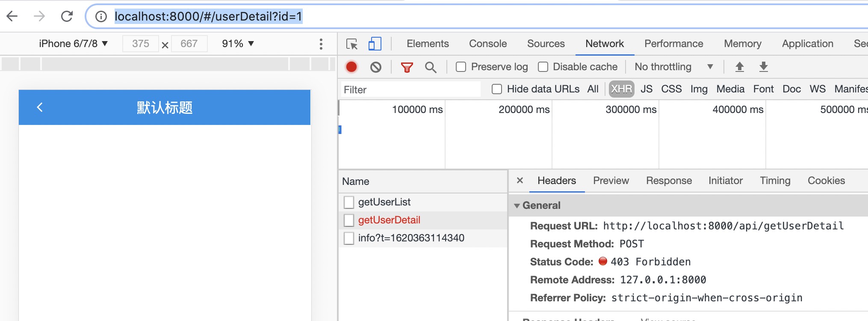Edit the 375 viewport width field
The image size is (868, 321).
(141, 44)
